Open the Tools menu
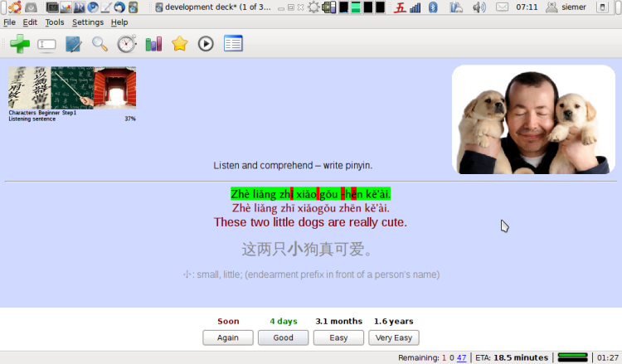Image resolution: width=622 pixels, height=364 pixels. point(55,22)
